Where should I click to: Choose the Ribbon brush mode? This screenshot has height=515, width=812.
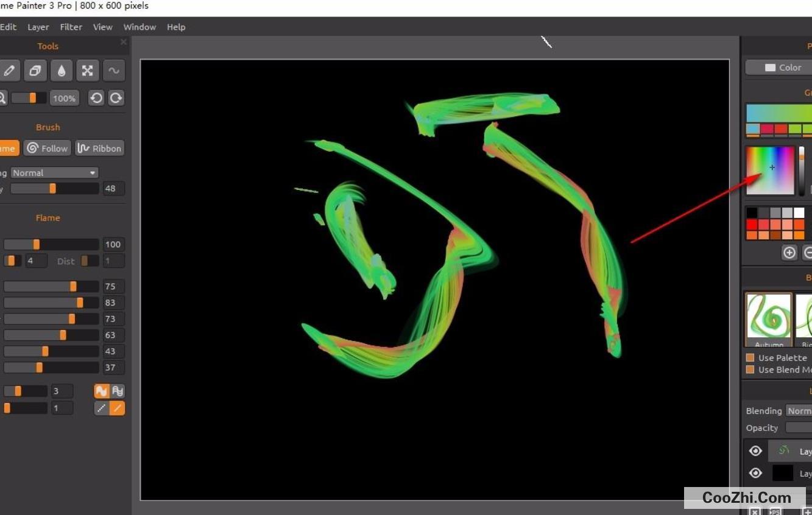pyautogui.click(x=99, y=148)
